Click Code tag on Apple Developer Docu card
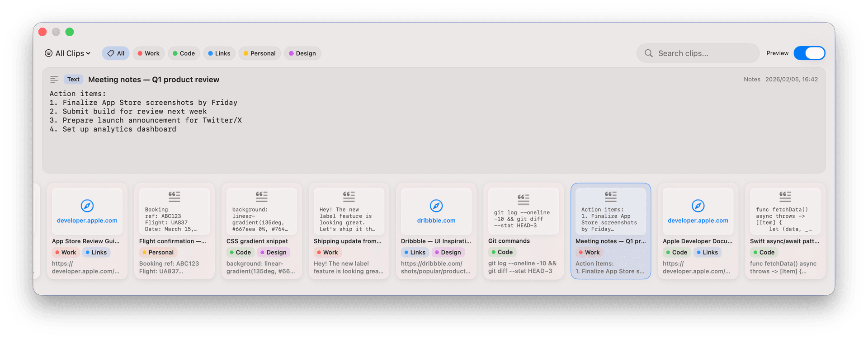 676,253
